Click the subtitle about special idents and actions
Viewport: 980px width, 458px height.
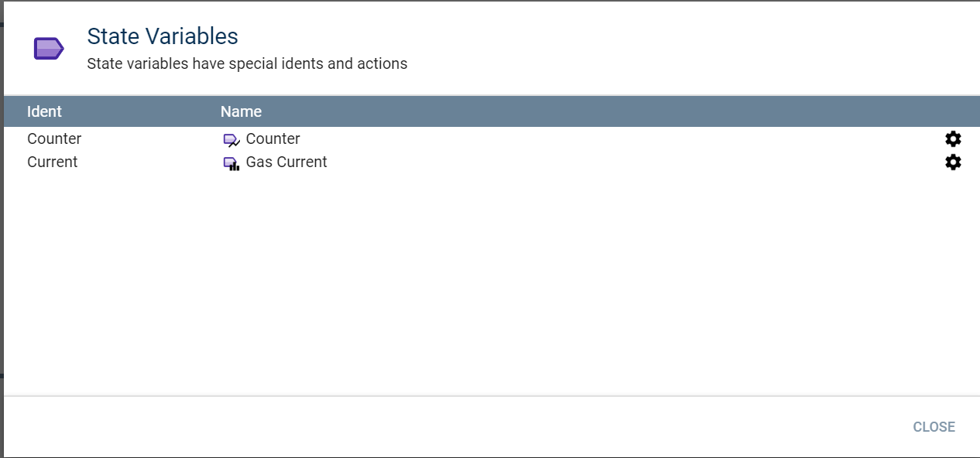pyautogui.click(x=247, y=63)
